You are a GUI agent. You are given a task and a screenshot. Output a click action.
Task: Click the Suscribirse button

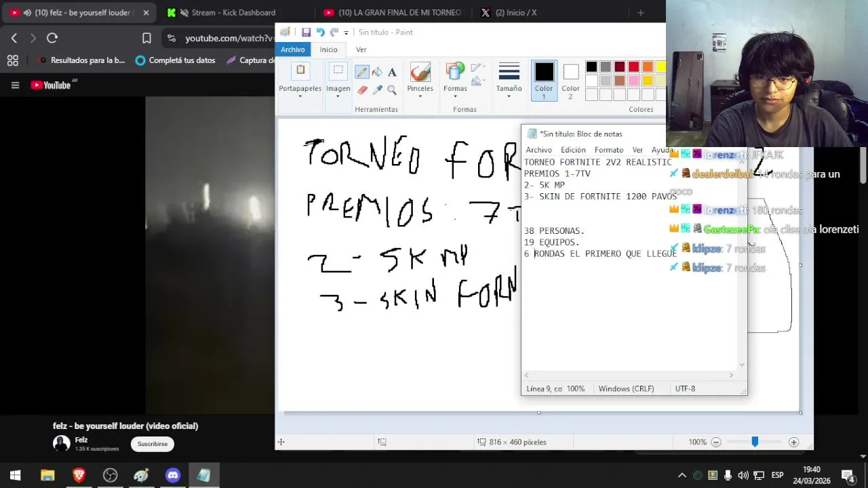[x=153, y=444]
